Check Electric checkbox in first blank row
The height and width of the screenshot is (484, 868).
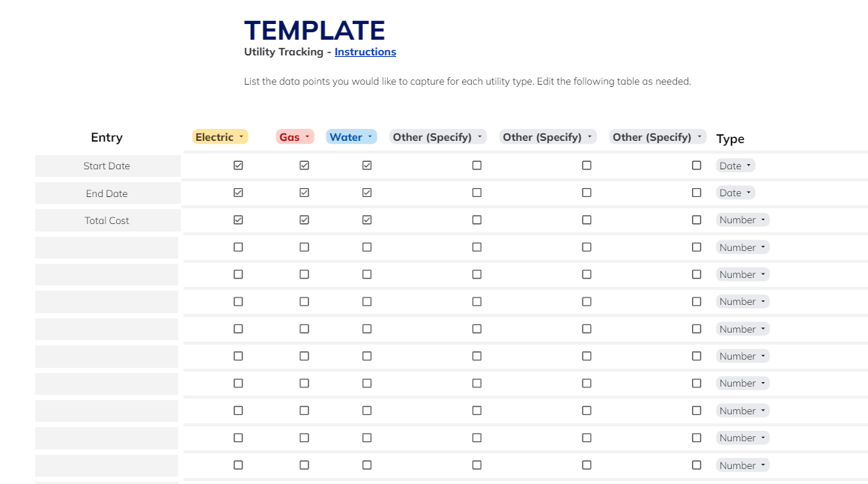[x=238, y=247]
